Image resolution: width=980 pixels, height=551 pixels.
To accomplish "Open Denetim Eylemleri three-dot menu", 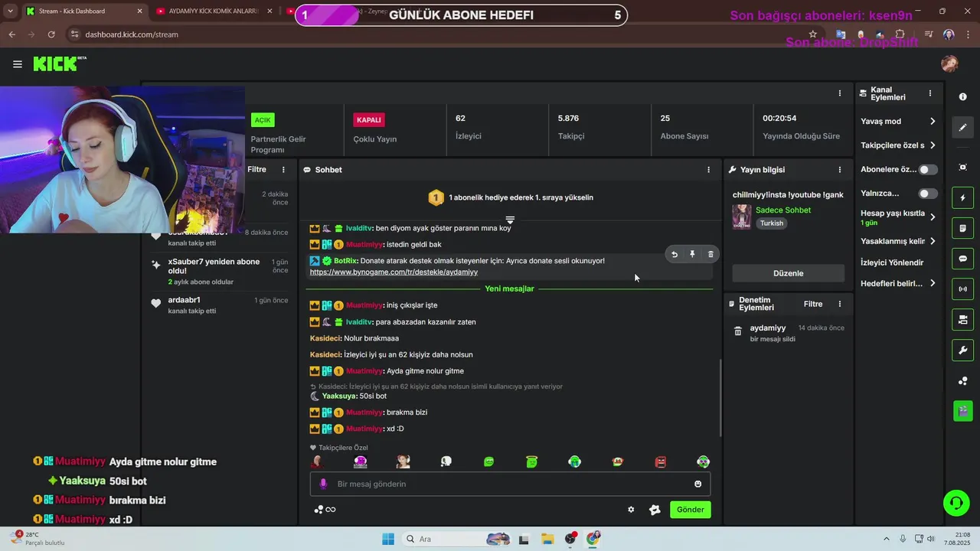I will click(x=839, y=304).
